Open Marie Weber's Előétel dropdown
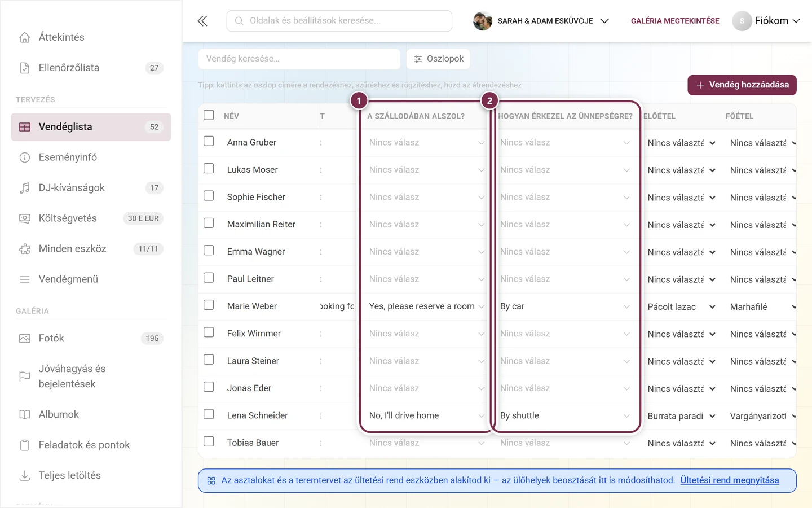This screenshot has width=812, height=508. point(682,307)
